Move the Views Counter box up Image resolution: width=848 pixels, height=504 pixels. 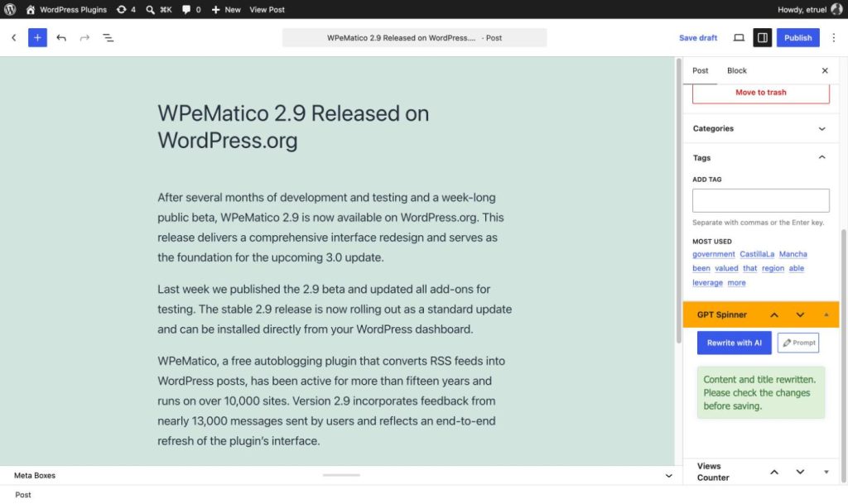(774, 472)
